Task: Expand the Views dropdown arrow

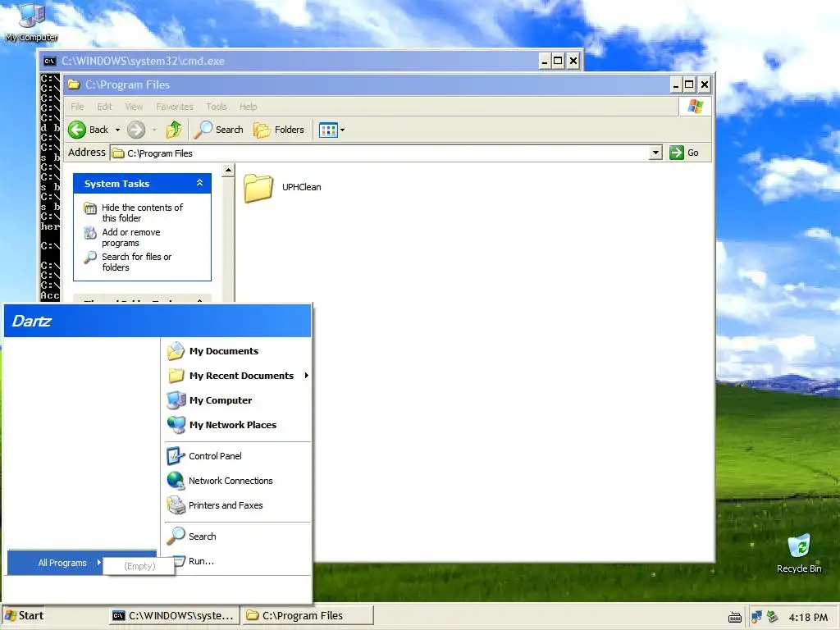Action: click(x=342, y=130)
